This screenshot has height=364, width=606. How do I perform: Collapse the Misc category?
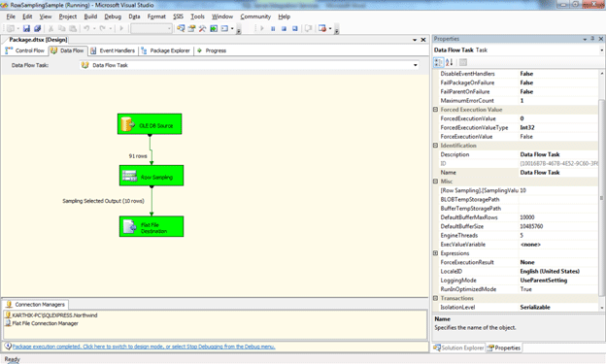coord(435,182)
